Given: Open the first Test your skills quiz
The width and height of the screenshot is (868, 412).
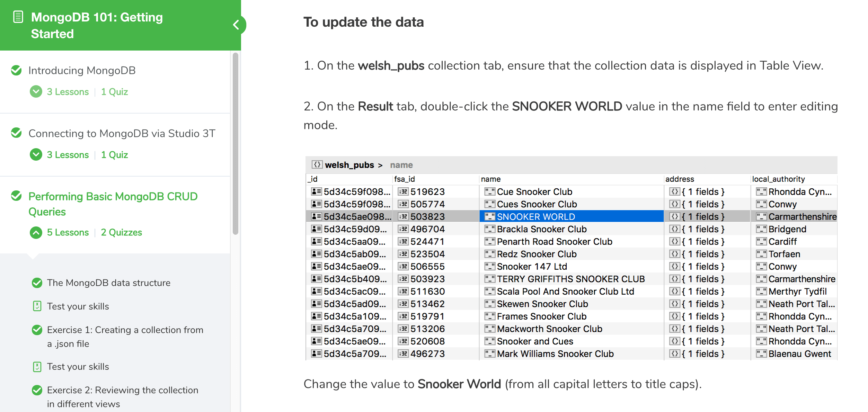Looking at the screenshot, I should 78,306.
